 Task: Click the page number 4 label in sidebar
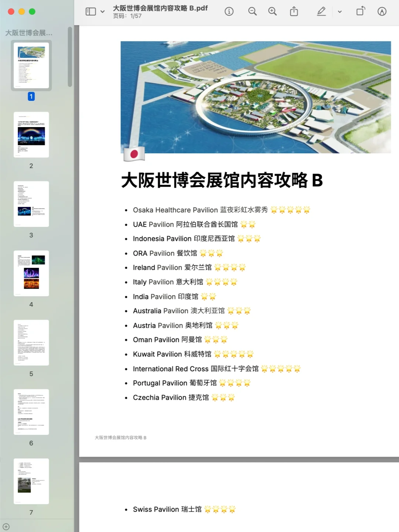coord(31,304)
